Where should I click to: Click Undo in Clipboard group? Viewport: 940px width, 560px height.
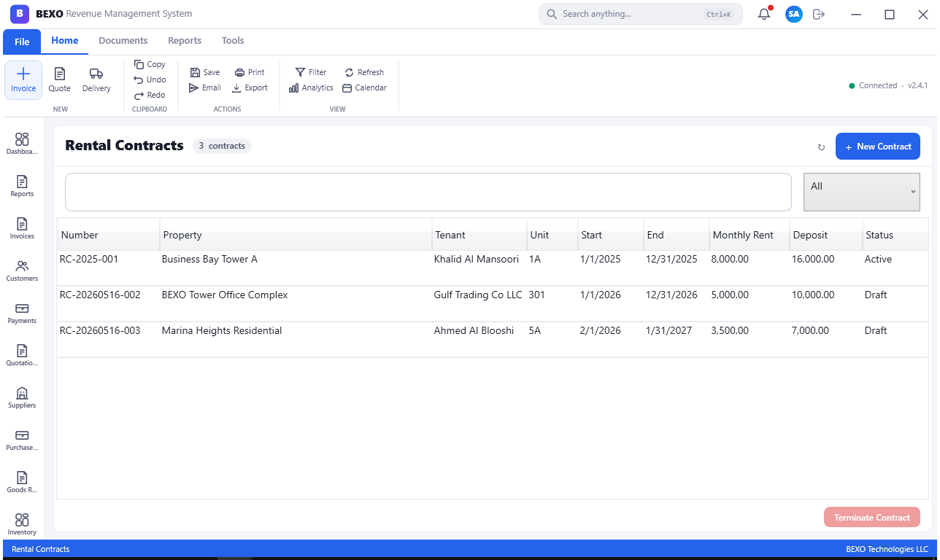[x=150, y=79]
